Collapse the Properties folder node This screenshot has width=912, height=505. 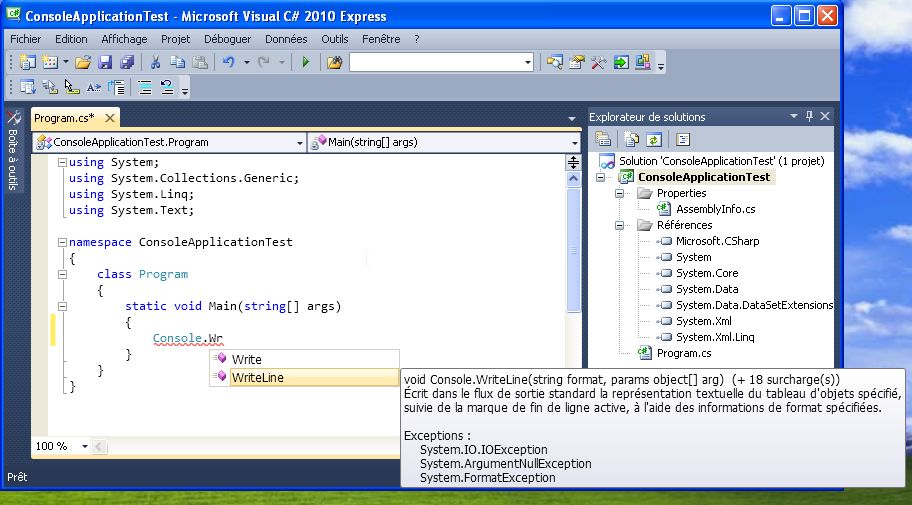click(619, 193)
